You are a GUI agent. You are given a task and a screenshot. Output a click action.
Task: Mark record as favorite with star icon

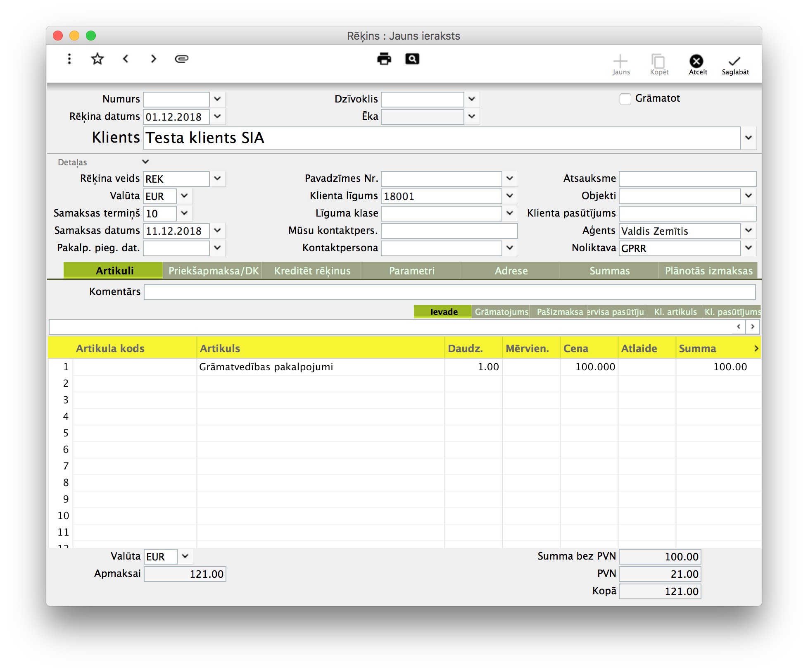(97, 59)
